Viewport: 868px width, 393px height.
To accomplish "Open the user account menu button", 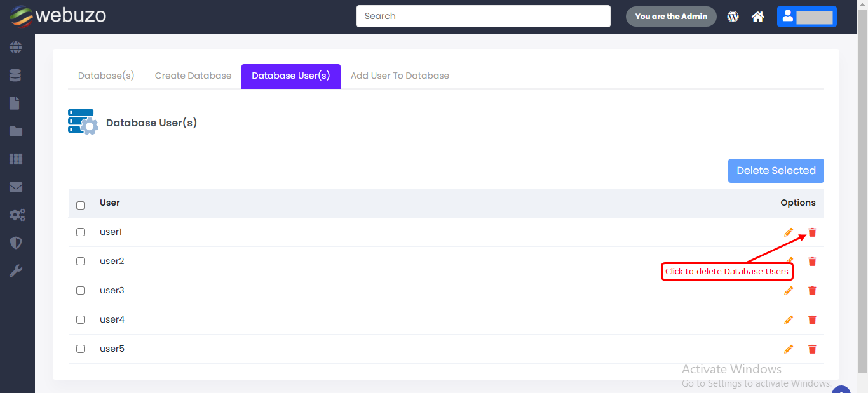I will (x=806, y=17).
